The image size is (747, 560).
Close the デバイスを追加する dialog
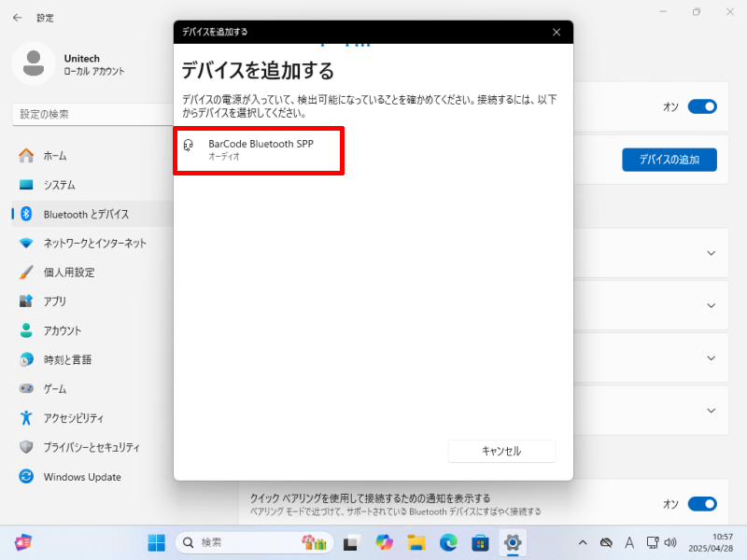[x=556, y=32]
